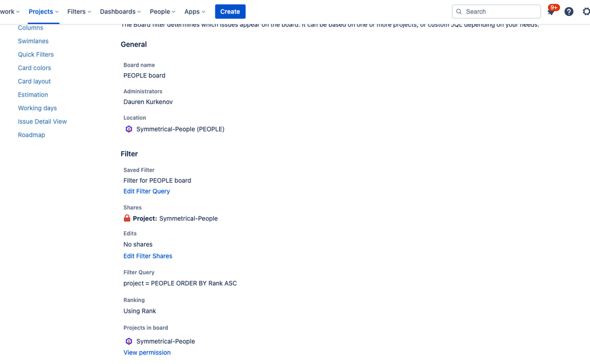Click the PEOPLE board name value
This screenshot has height=364, width=590.
(x=145, y=76)
